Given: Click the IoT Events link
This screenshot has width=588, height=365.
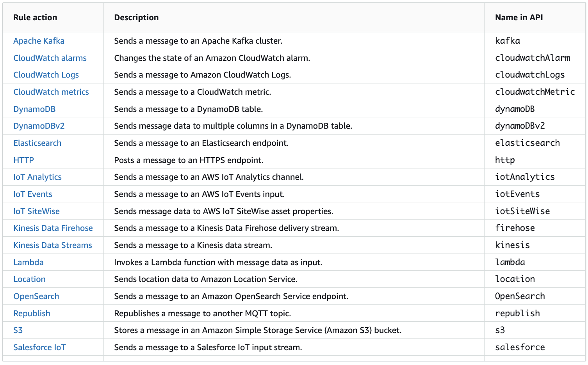Looking at the screenshot, I should pyautogui.click(x=32, y=194).
